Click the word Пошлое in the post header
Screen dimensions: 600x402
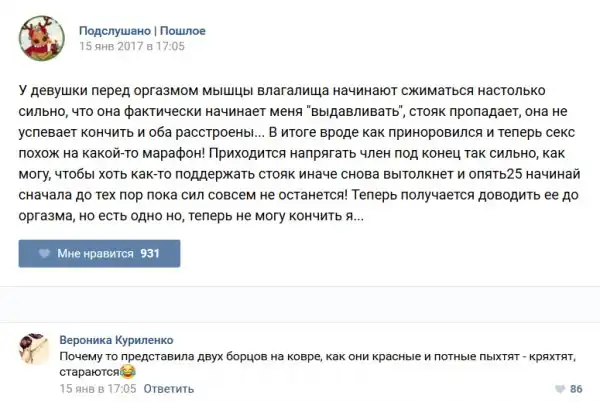click(x=182, y=30)
